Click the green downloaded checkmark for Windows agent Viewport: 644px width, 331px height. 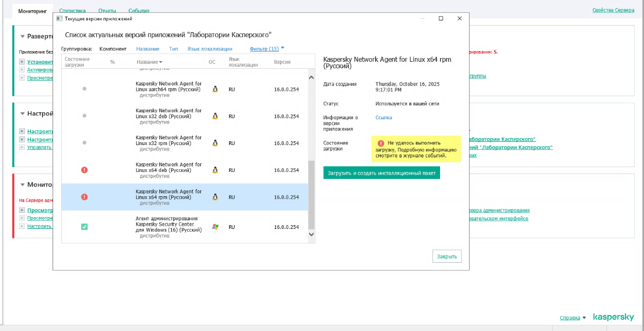(x=84, y=227)
